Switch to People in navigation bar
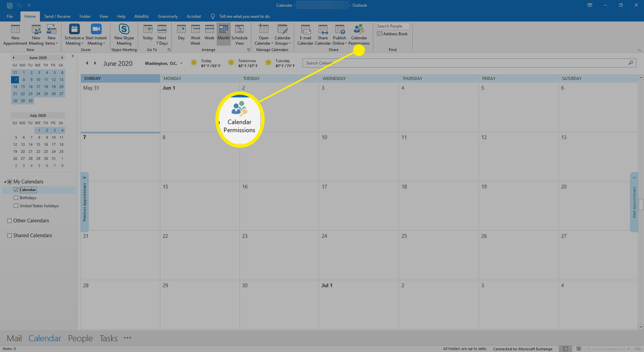Screen dimensions: 644x352 [80, 339]
